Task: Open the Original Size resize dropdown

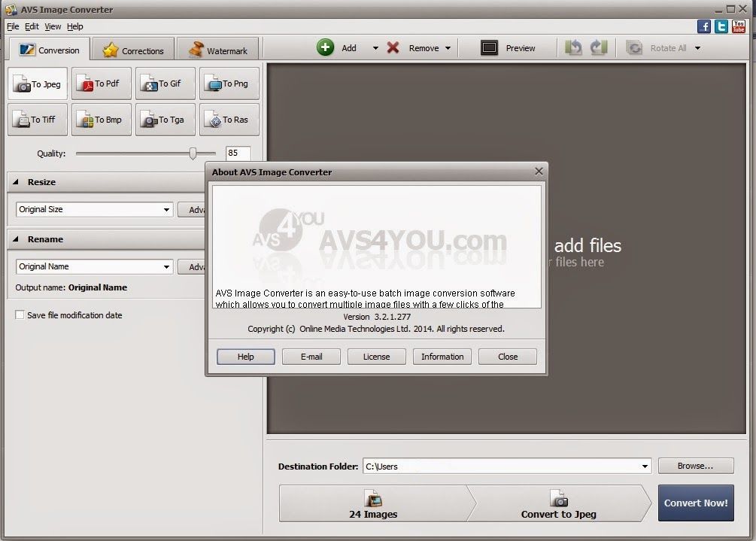Action: (166, 210)
